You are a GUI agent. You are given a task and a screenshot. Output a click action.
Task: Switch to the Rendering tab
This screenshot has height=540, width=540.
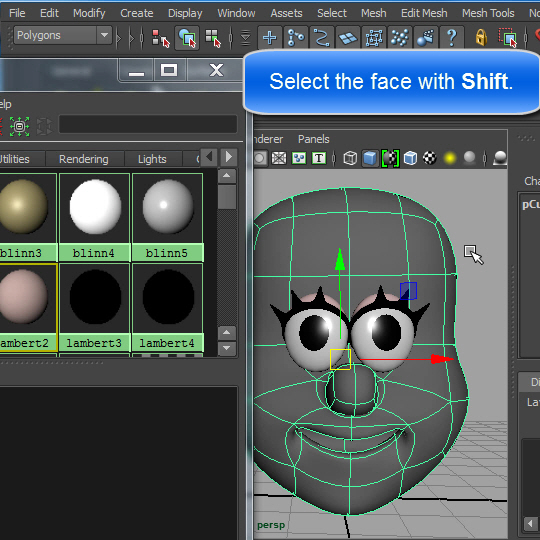pos(84,159)
